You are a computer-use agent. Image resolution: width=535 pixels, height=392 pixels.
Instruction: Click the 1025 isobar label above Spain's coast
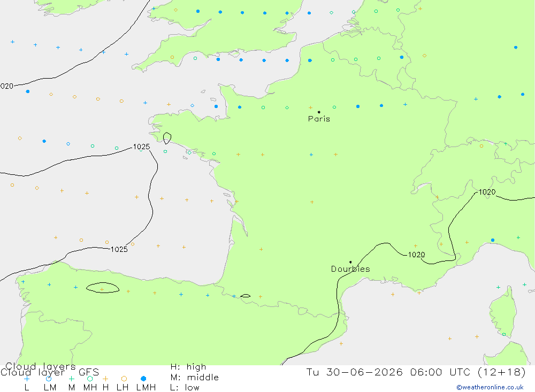119,249
